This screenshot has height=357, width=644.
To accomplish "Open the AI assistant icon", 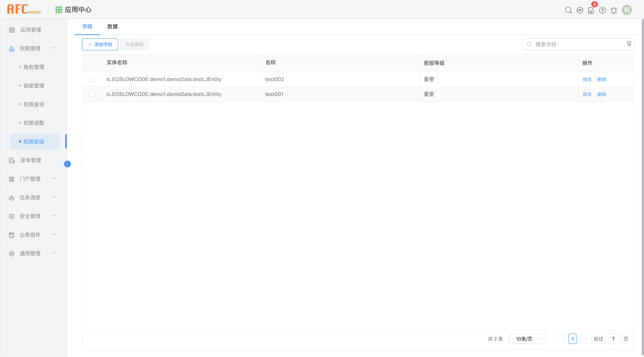I will 580,10.
